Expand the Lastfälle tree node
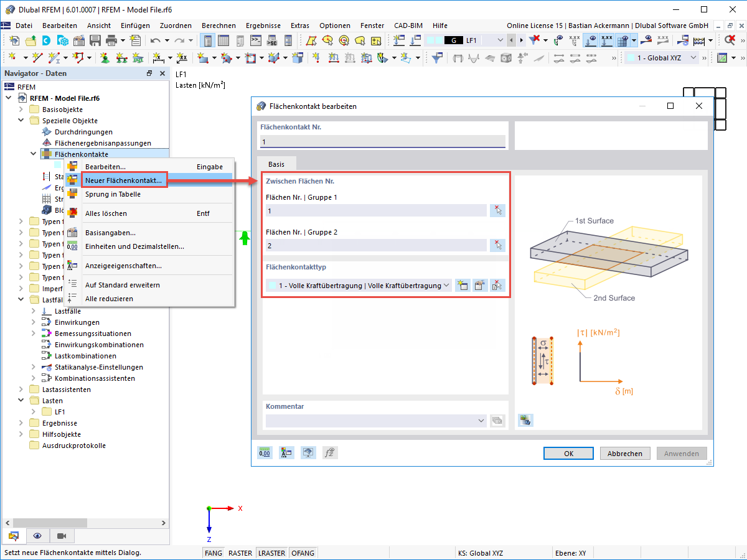The width and height of the screenshot is (747, 560). (x=34, y=311)
